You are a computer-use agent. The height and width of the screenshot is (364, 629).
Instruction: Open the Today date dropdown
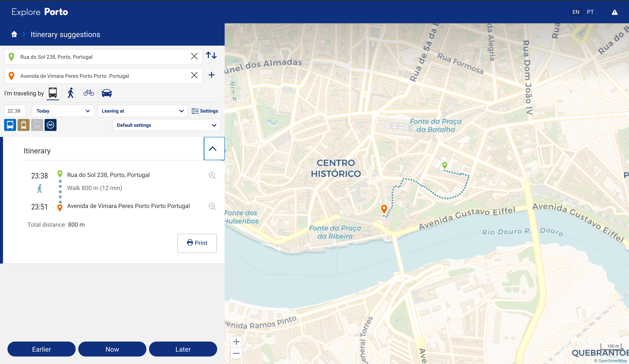tap(63, 111)
